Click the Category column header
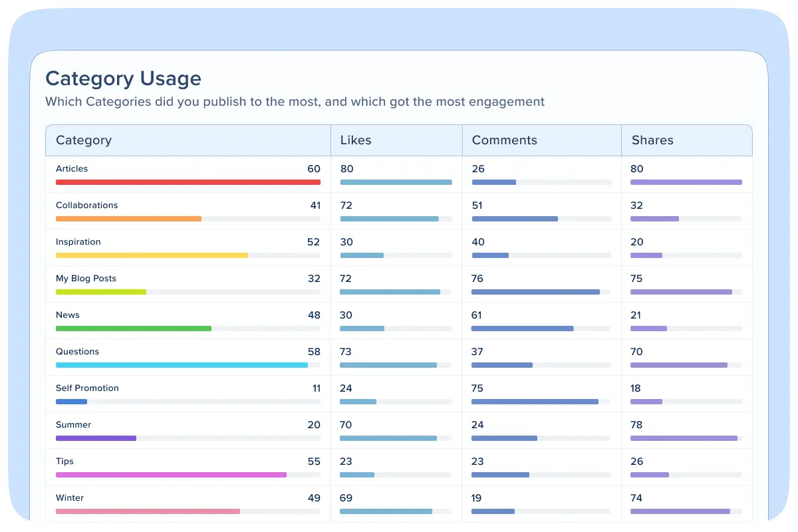 coord(84,140)
